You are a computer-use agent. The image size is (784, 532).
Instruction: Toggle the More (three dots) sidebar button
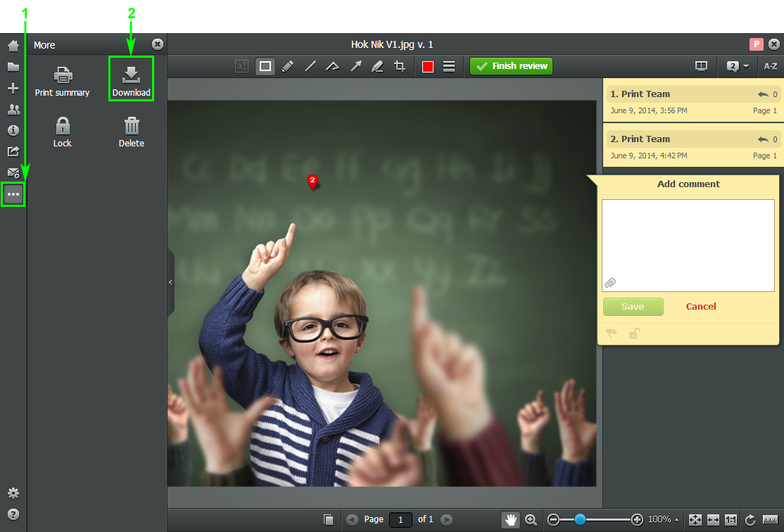click(13, 194)
